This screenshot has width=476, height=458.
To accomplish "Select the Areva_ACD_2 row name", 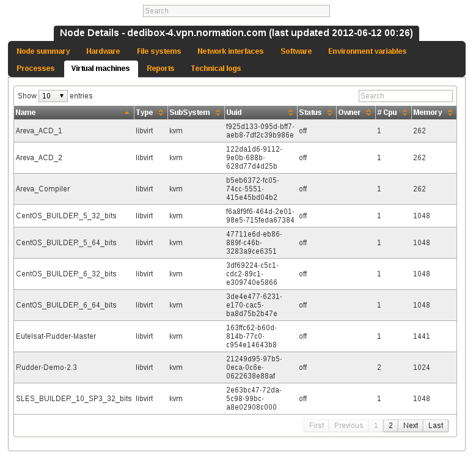I will 39,158.
